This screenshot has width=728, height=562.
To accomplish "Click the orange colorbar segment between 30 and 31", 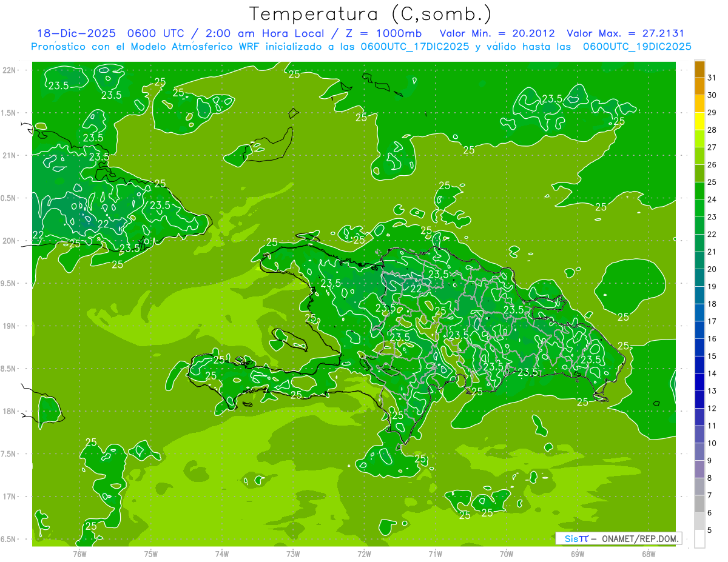I will [699, 87].
